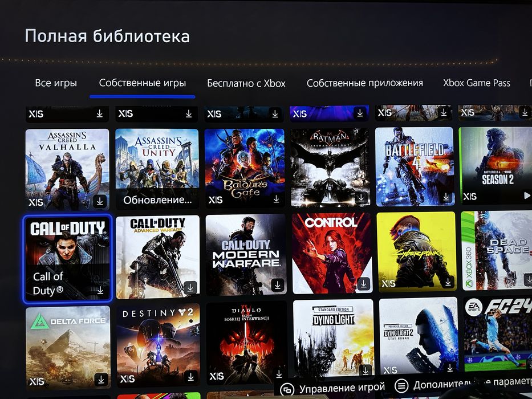Open the Собственные приложения tab
This screenshot has height=399, width=532.
pos(365,83)
